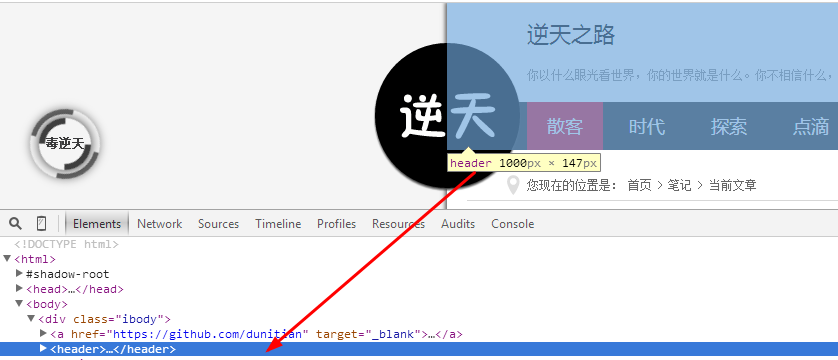
Task: Click the 毒逆天 circular logo
Action: pyautogui.click(x=65, y=143)
